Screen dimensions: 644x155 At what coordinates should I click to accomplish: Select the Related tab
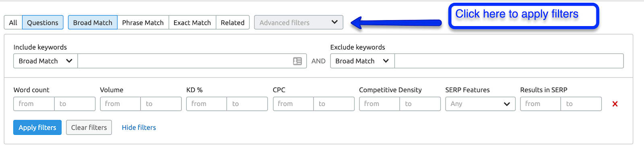(x=233, y=22)
